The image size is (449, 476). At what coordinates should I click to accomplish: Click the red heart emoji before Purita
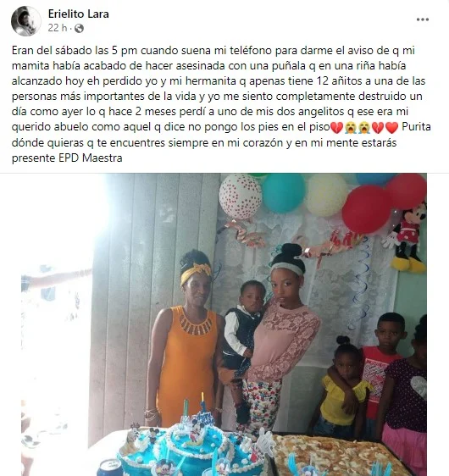(391, 128)
